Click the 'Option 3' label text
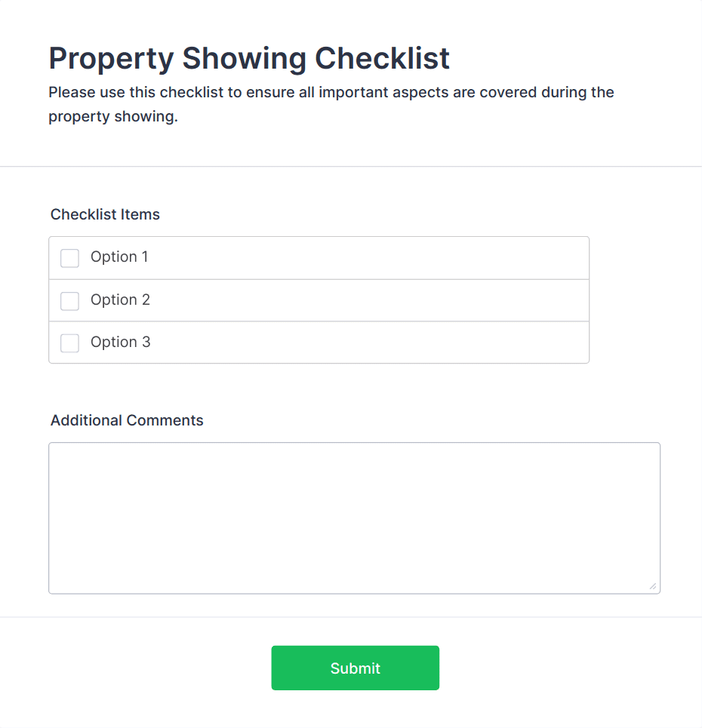The image size is (702, 728). [x=120, y=342]
